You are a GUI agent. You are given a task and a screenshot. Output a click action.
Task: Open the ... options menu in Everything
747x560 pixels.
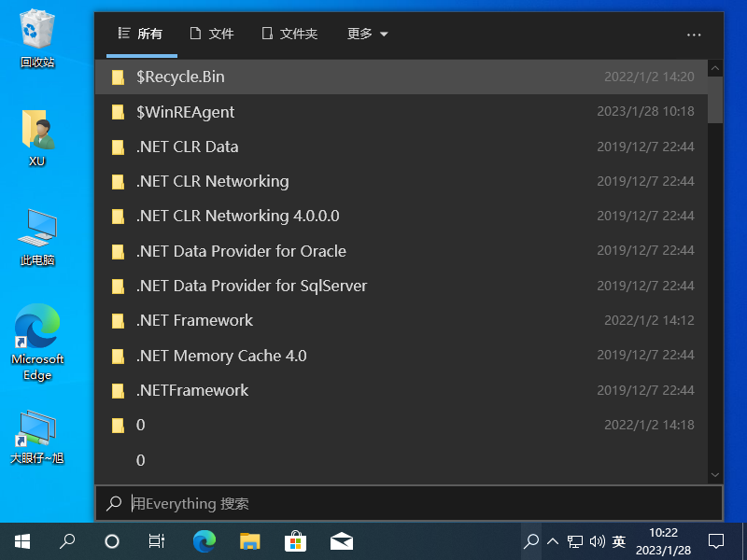pos(694,35)
